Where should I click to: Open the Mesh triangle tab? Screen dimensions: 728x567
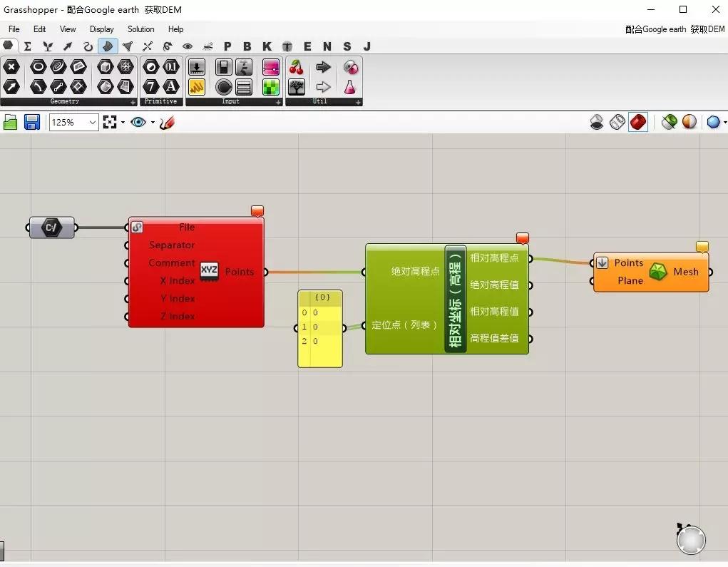click(x=128, y=46)
